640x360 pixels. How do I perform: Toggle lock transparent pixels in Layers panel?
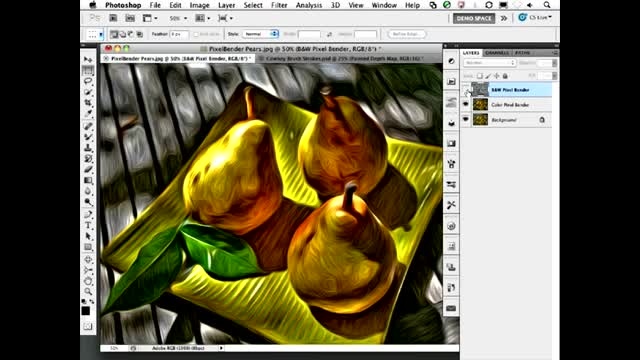pyautogui.click(x=480, y=76)
